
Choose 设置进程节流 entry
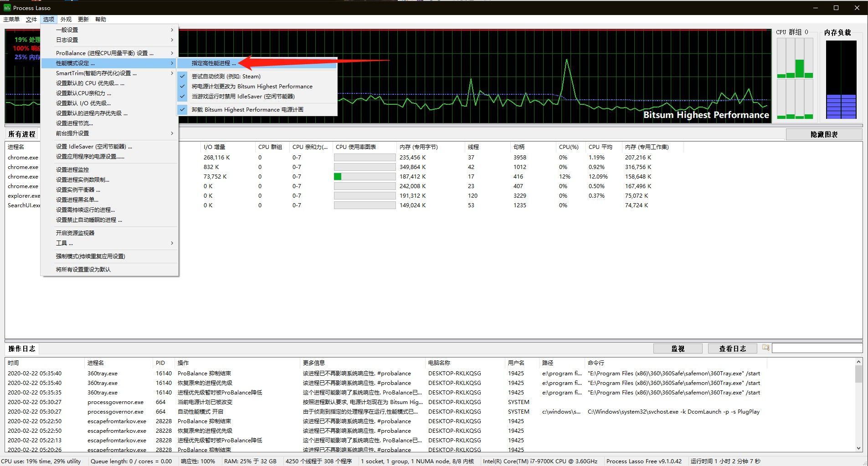109,123
